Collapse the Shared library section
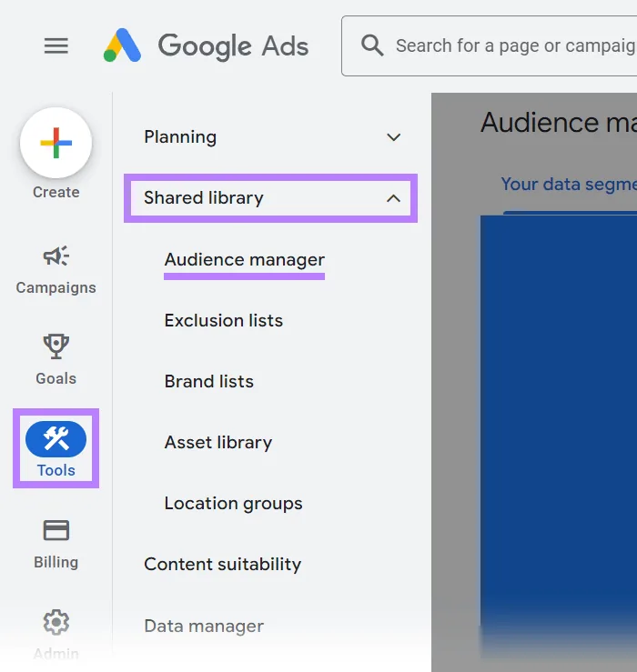Viewport: 637px width, 672px height. 270,198
